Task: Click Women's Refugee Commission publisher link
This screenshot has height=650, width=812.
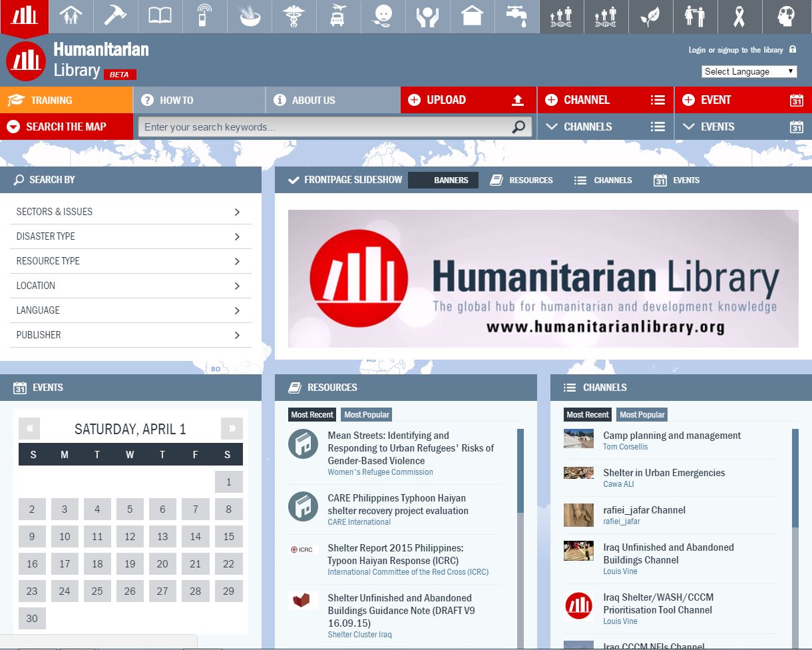Action: [x=380, y=472]
